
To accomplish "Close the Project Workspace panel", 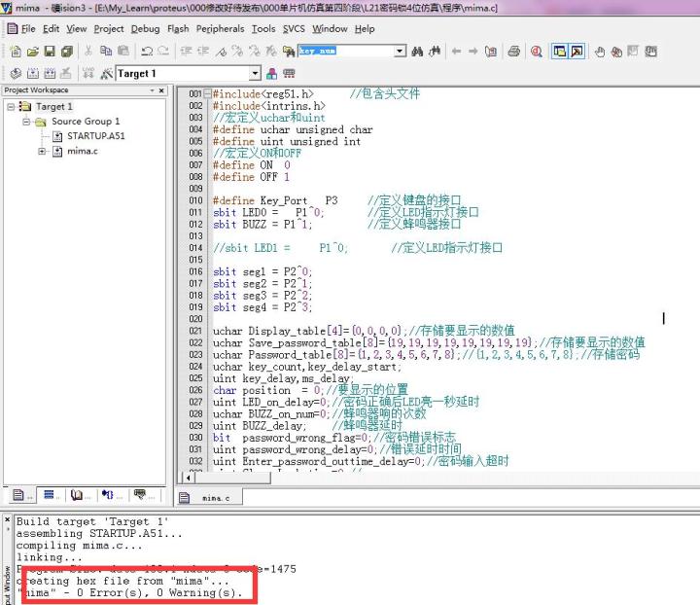I will click(x=162, y=90).
